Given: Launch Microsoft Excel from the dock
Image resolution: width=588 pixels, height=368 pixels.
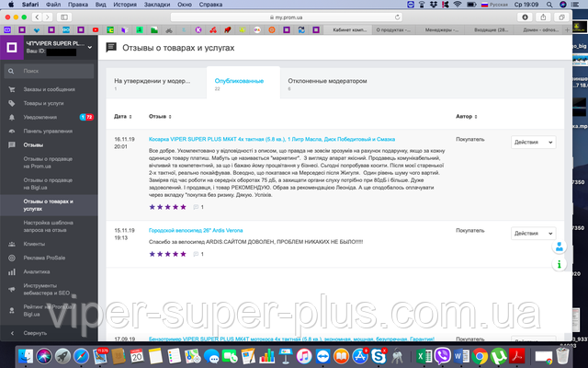Looking at the screenshot, I should [424, 356].
